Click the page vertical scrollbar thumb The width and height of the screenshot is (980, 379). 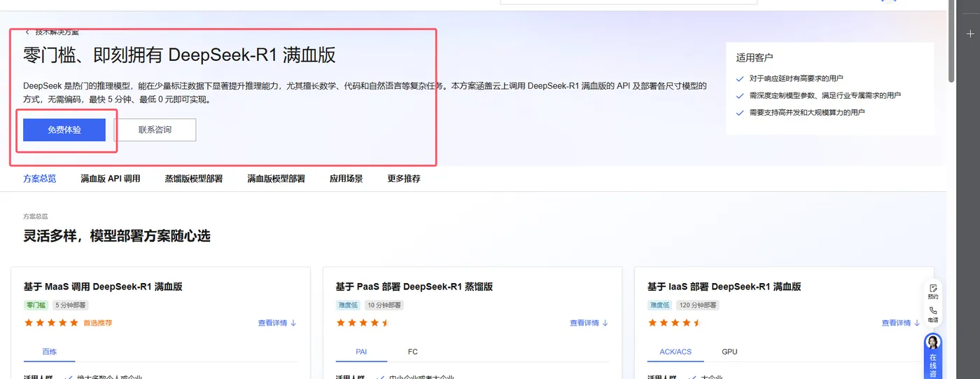(x=951, y=41)
